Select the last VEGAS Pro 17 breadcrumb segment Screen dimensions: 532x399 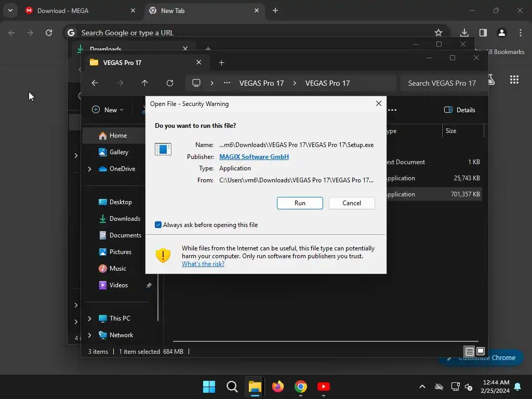click(327, 83)
